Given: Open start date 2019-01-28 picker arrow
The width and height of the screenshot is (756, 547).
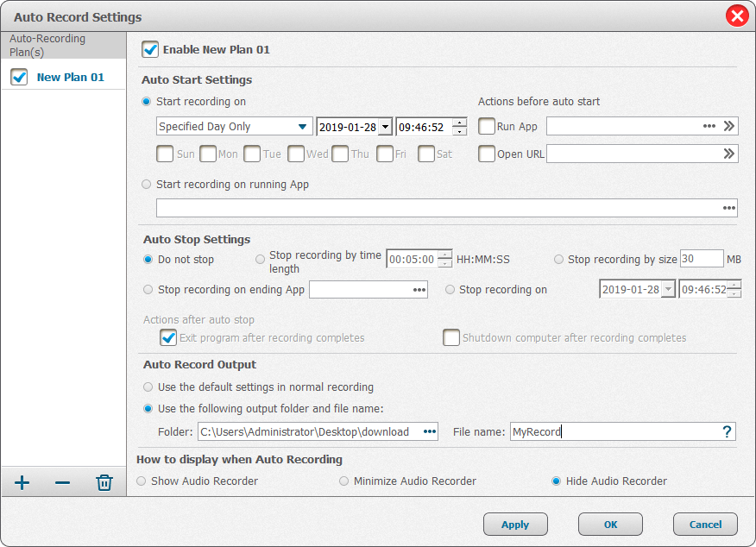Looking at the screenshot, I should (x=385, y=127).
